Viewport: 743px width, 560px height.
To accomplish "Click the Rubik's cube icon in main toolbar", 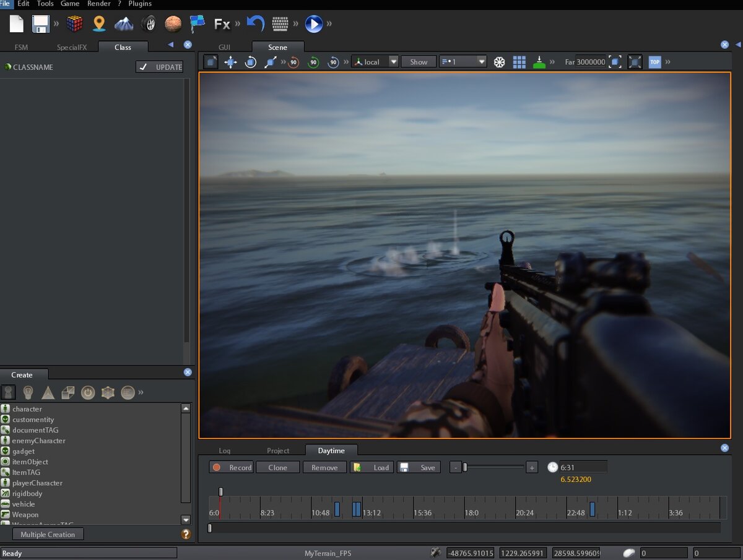I will (x=75, y=24).
